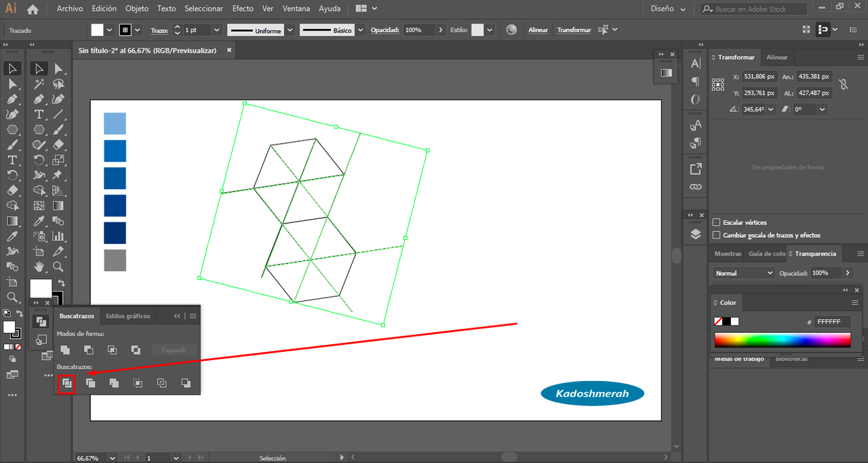The width and height of the screenshot is (868, 463).
Task: Close the Sin título-2 document tab
Action: pos(229,49)
